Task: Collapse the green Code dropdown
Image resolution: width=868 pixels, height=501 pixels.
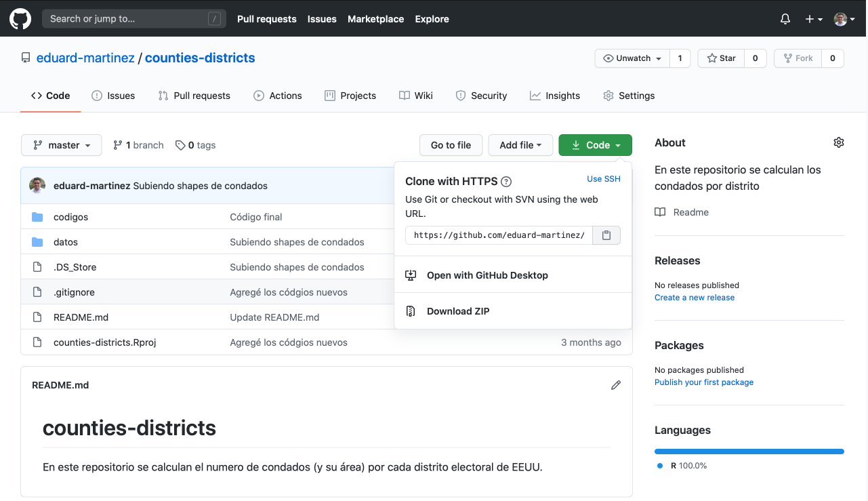Action: (596, 145)
